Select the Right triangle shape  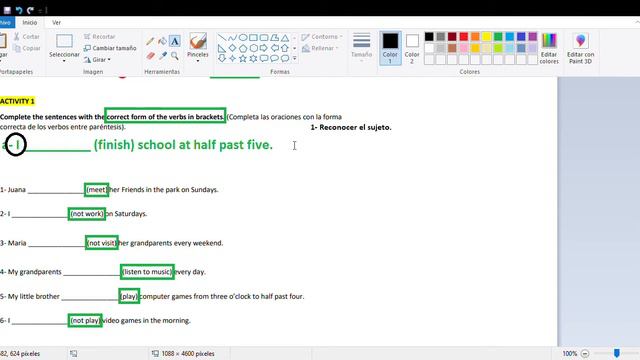point(222,48)
